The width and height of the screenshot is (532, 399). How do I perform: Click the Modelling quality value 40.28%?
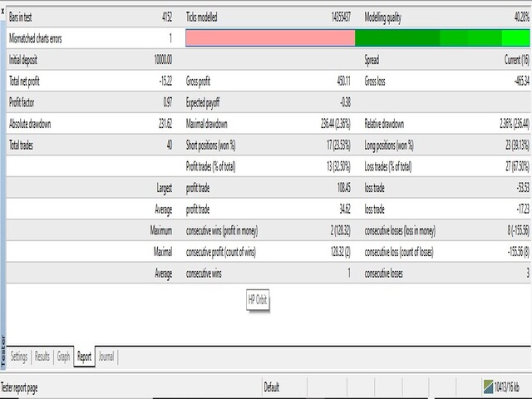(x=522, y=17)
